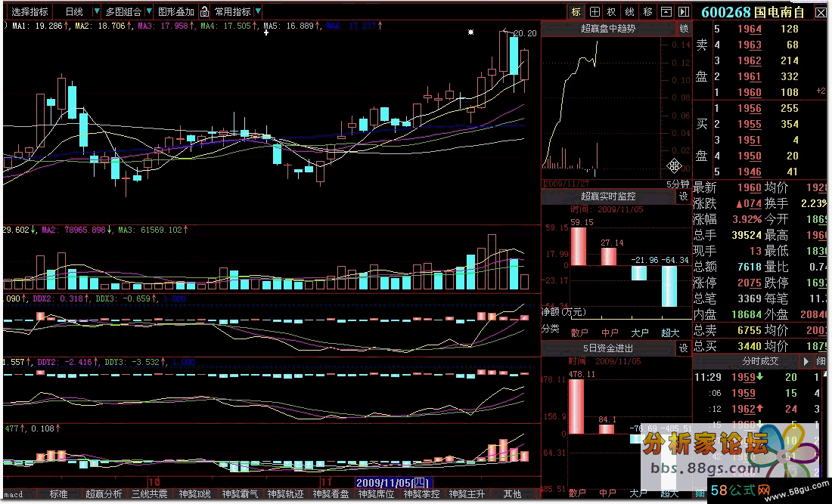
Task: Click the 锁 lock button of 超赢盘中趋势
Action: coord(684,29)
